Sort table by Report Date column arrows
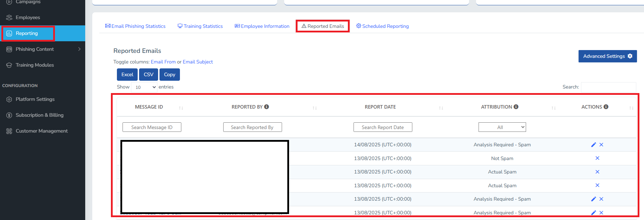The image size is (644, 220). click(441, 108)
